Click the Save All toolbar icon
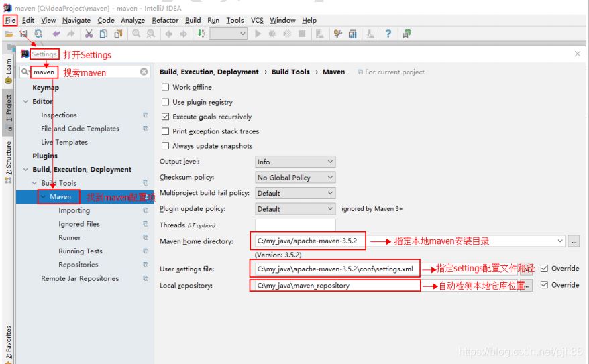 pyautogui.click(x=23, y=34)
